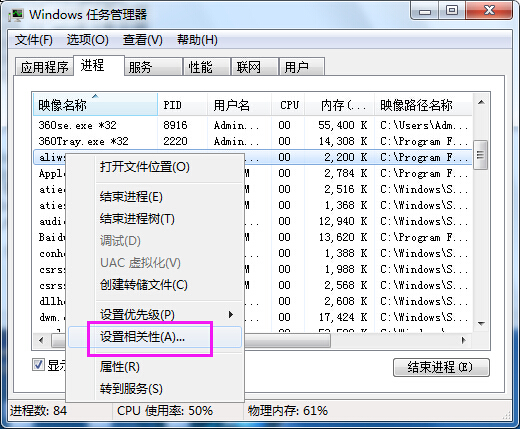Click the horizontal scrollbar left arrow
Viewport: 520px width, 429px height.
click(x=41, y=340)
